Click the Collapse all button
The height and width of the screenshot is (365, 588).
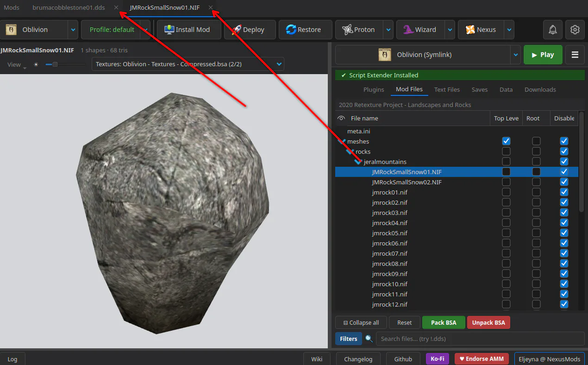click(x=361, y=322)
